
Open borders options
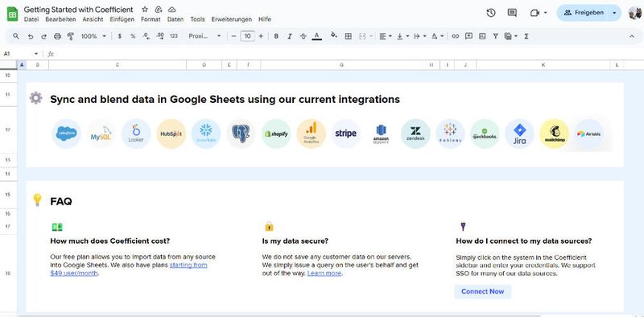pos(349,36)
